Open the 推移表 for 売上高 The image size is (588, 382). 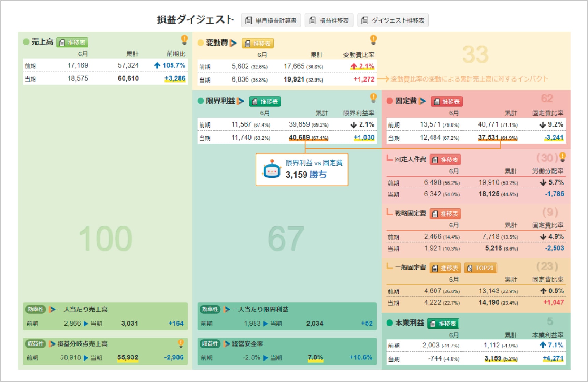coord(72,43)
